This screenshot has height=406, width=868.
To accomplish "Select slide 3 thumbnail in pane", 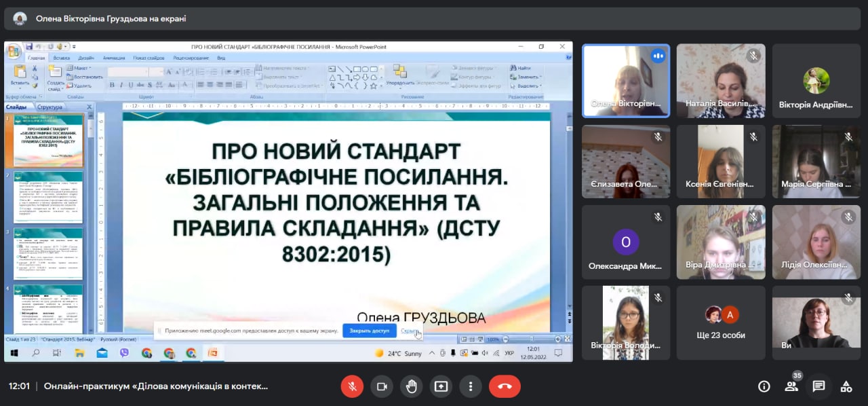I will pos(47,255).
